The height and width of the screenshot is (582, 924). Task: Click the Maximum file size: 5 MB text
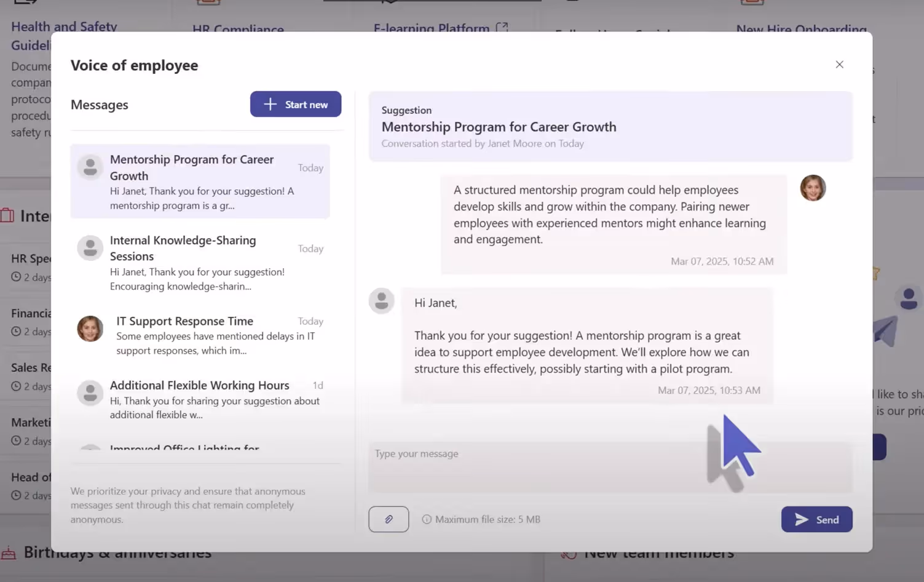click(x=488, y=519)
